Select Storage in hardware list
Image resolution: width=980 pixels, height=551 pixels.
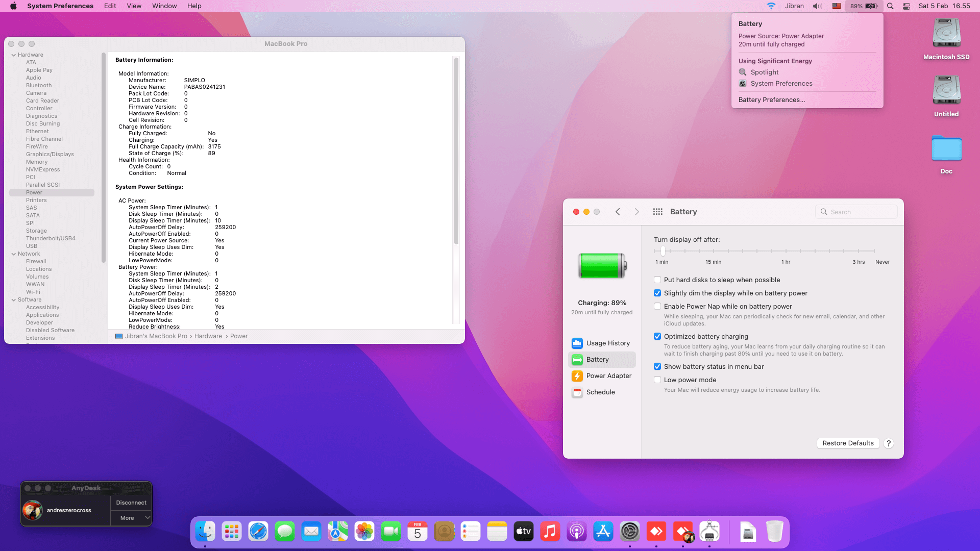(x=36, y=231)
